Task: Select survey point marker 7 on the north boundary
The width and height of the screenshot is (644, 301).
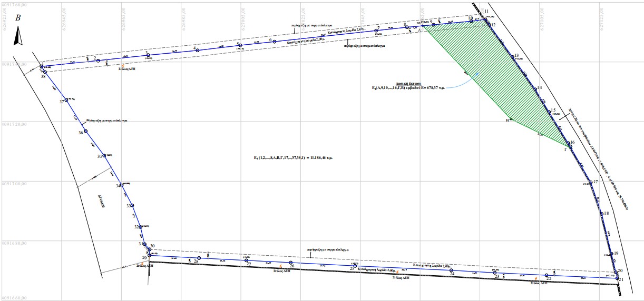Action: [x=376, y=31]
